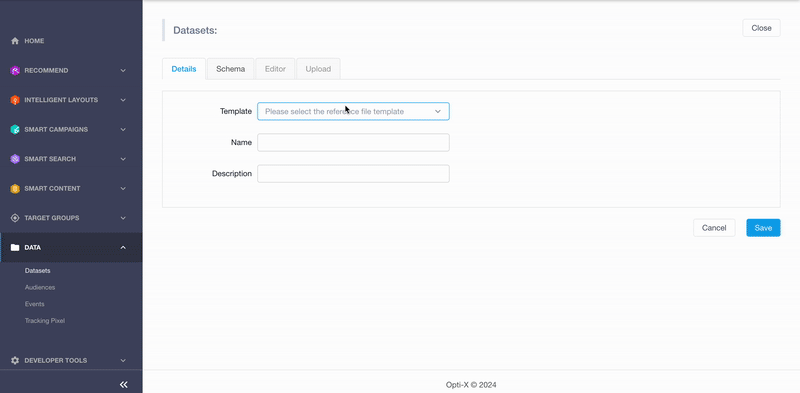
Task: Click the Opti-X © 2024 footer text
Action: tap(471, 385)
